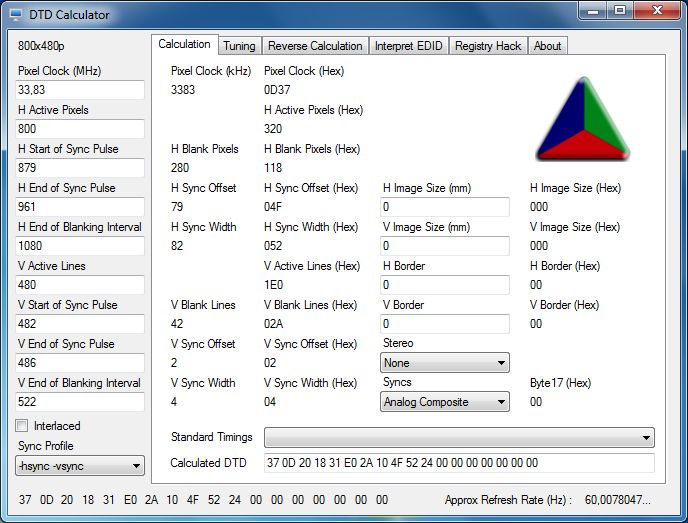Open the Sync Profile dropdown
This screenshot has height=523, width=688.
(x=80, y=465)
